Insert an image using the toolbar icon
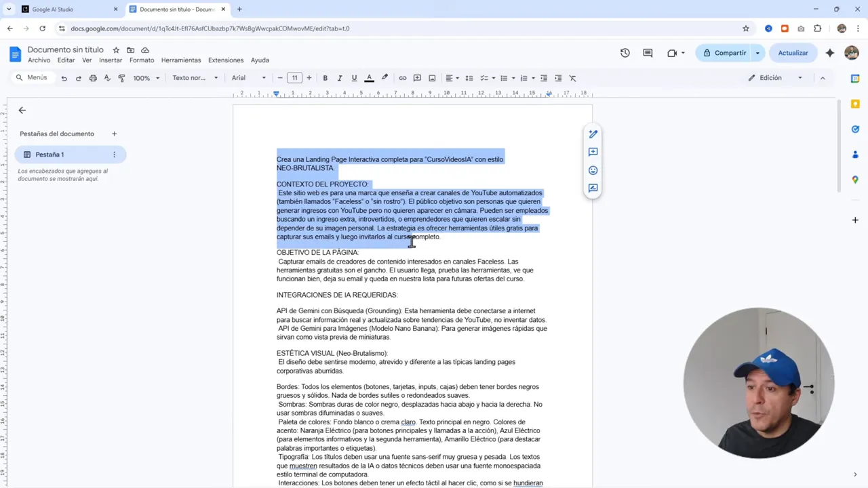Image resolution: width=868 pixels, height=488 pixels. click(x=432, y=77)
